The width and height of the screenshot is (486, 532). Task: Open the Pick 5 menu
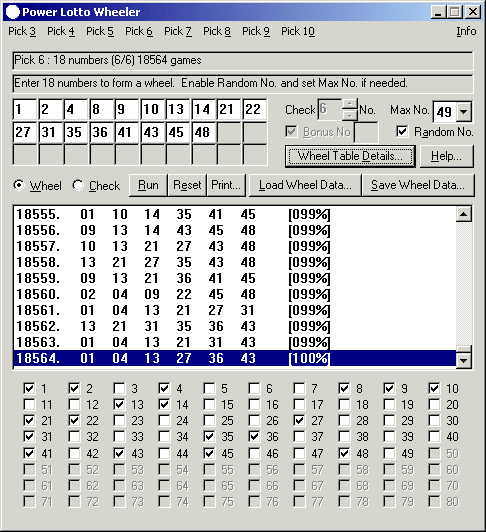tap(100, 31)
